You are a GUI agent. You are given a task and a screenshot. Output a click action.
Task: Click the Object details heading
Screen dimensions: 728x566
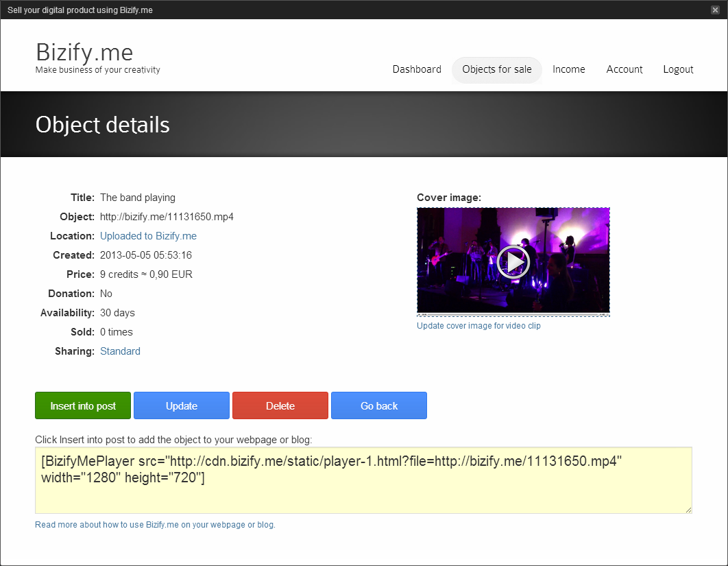click(x=103, y=125)
